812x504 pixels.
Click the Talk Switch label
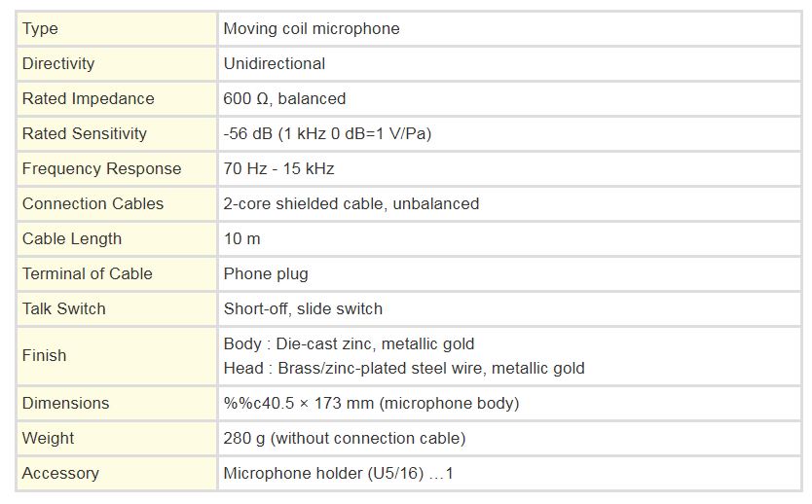[x=63, y=308]
